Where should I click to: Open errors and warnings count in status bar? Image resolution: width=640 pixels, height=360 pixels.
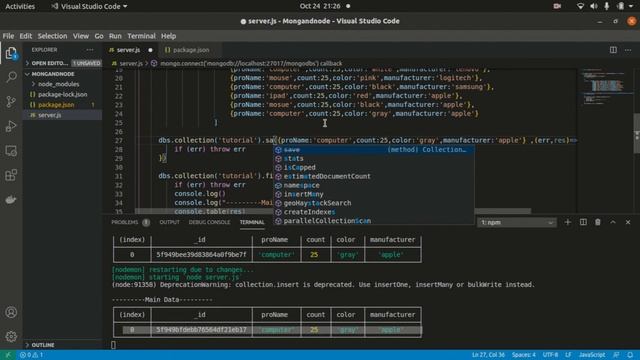pyautogui.click(x=32, y=355)
